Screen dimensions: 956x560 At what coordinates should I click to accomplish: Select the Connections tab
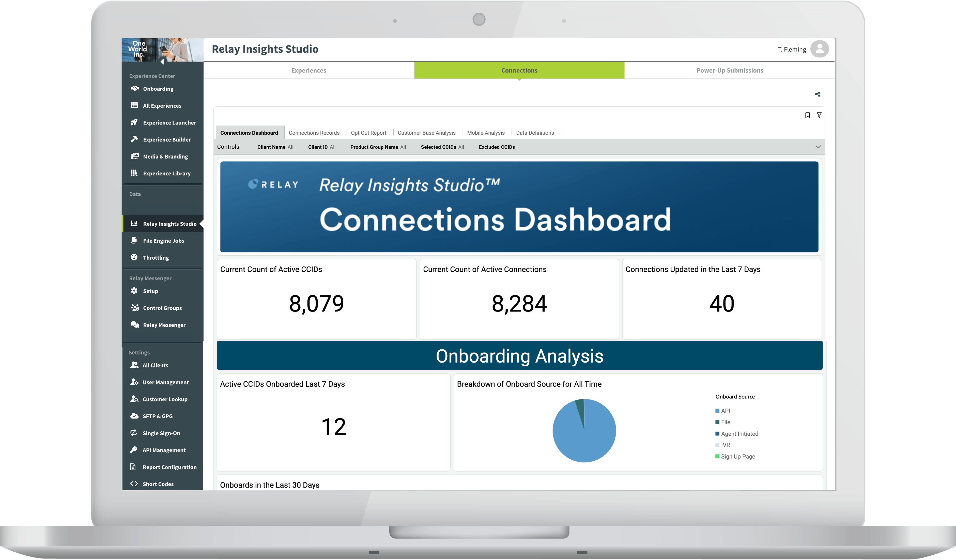click(x=519, y=71)
